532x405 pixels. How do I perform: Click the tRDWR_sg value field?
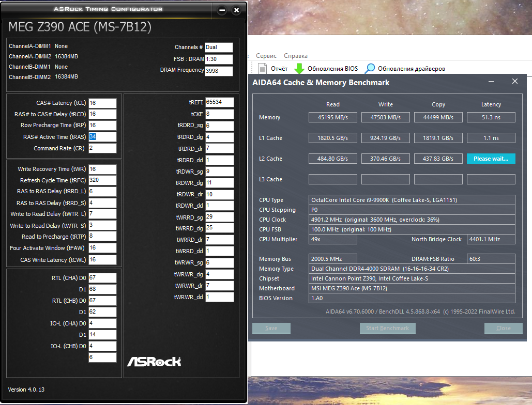[x=219, y=172]
